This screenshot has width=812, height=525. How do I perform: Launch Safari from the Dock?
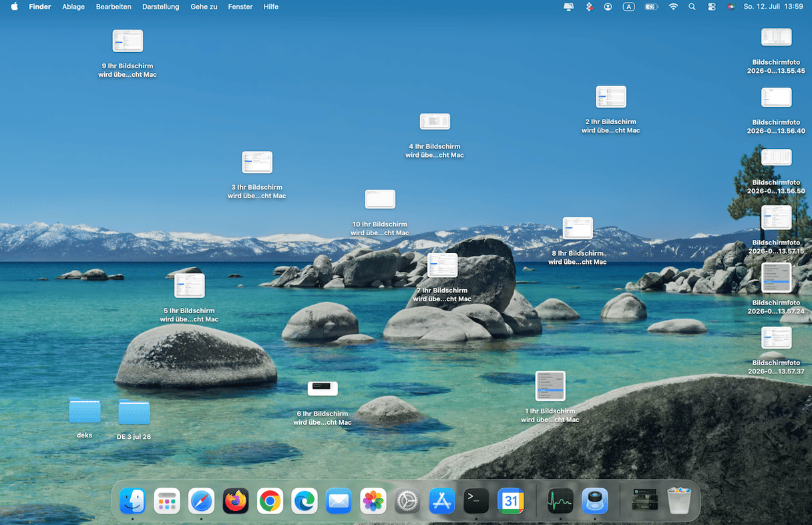click(x=201, y=501)
